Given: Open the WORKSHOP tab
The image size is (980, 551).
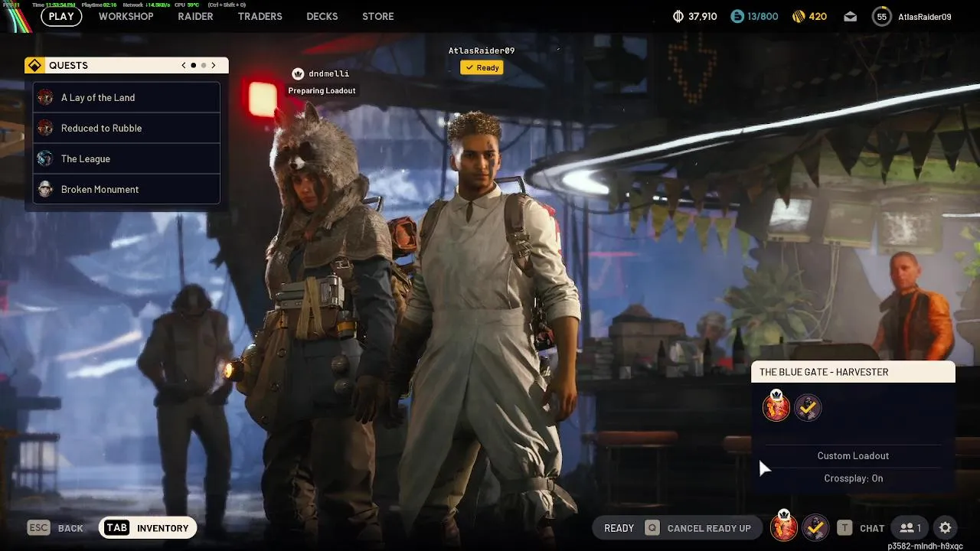Looking at the screenshot, I should click(126, 16).
